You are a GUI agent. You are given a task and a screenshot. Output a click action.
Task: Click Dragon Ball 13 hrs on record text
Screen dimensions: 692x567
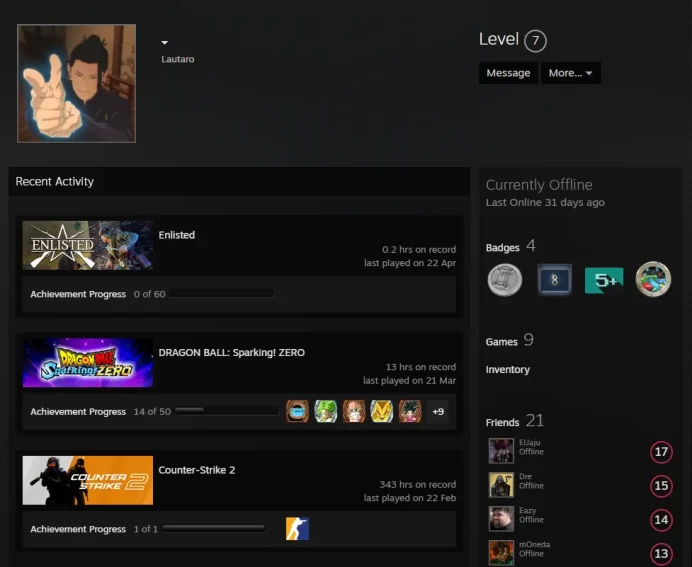(421, 367)
